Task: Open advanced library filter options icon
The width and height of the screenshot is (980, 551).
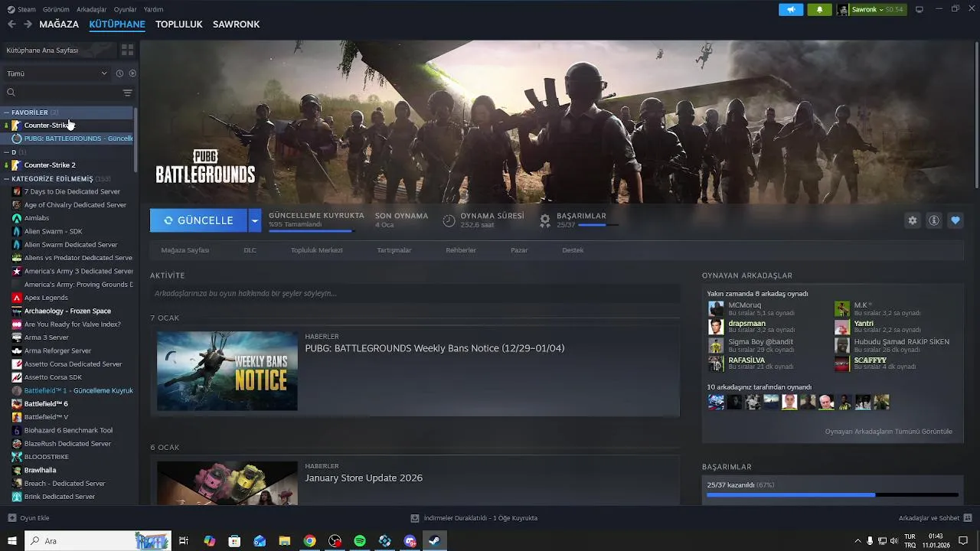Action: 127,93
